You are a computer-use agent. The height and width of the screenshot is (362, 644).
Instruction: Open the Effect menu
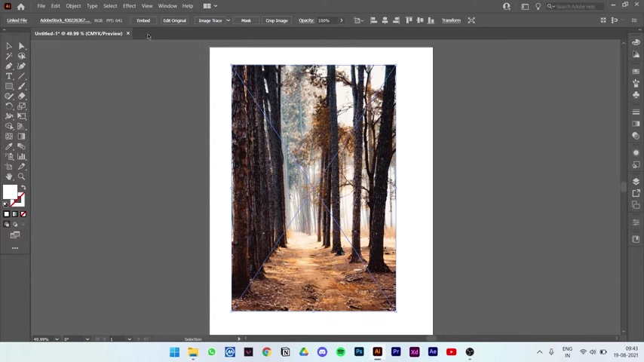(x=129, y=6)
